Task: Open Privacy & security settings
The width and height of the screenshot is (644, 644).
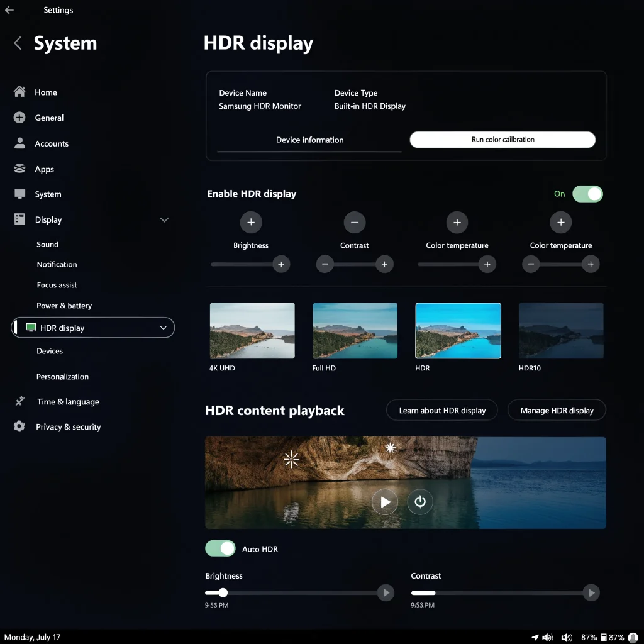Action: point(68,427)
